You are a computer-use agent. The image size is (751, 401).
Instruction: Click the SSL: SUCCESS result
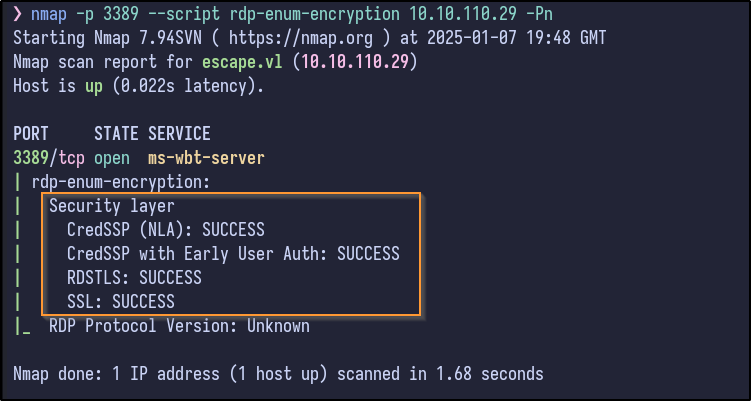120,301
